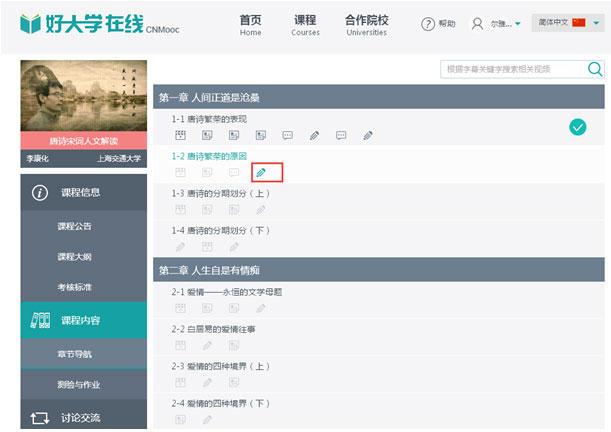The width and height of the screenshot is (611, 432).
Task: Select 测验与作业 in the sidebar
Action: (x=79, y=384)
